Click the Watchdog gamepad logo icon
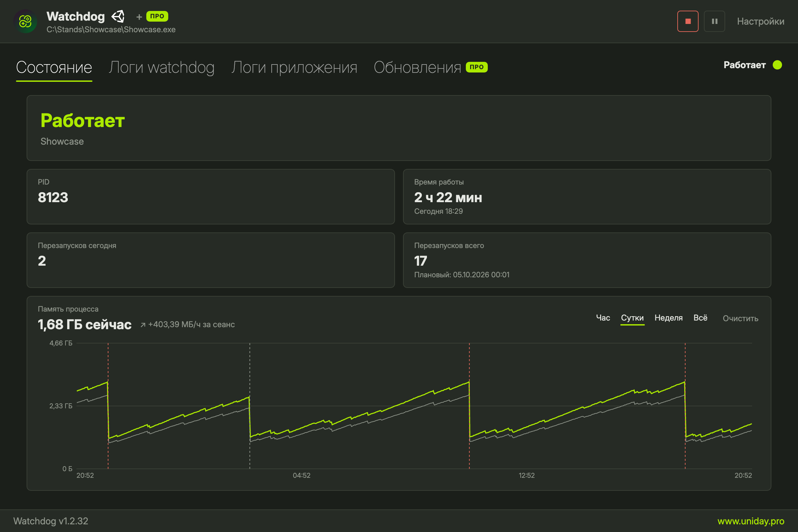Screen dimensions: 798x532 26,21
